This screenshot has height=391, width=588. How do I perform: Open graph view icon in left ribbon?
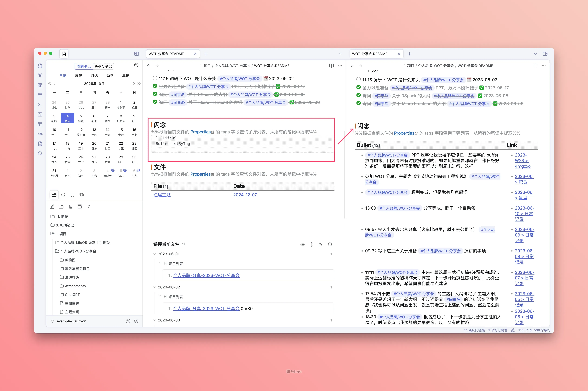(40, 75)
